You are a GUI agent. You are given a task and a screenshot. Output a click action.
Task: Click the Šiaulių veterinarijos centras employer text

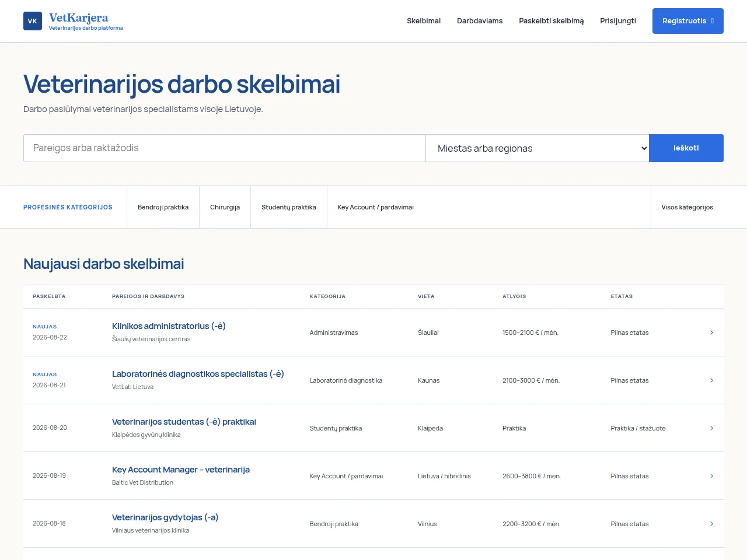151,339
